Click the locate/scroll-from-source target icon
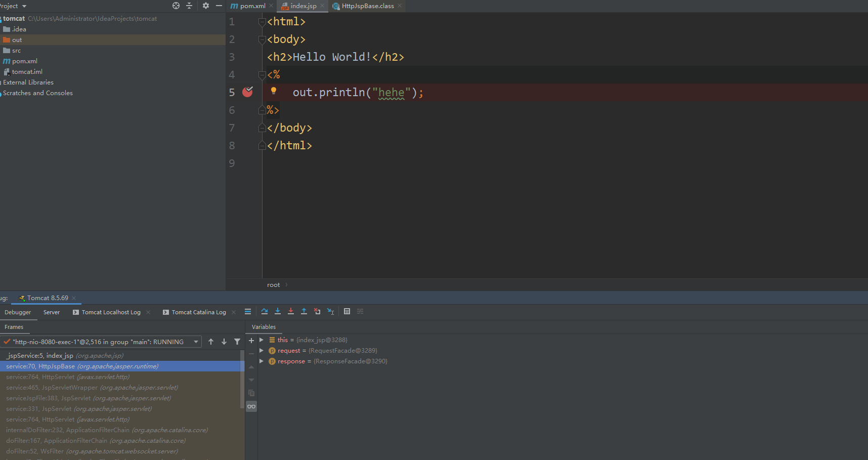The height and width of the screenshot is (460, 868). (x=176, y=6)
